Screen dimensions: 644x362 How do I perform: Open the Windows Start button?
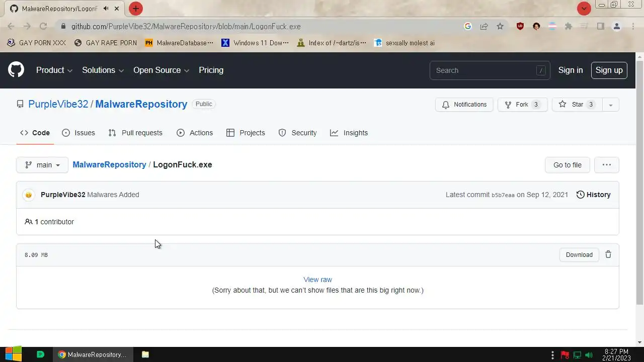click(13, 354)
